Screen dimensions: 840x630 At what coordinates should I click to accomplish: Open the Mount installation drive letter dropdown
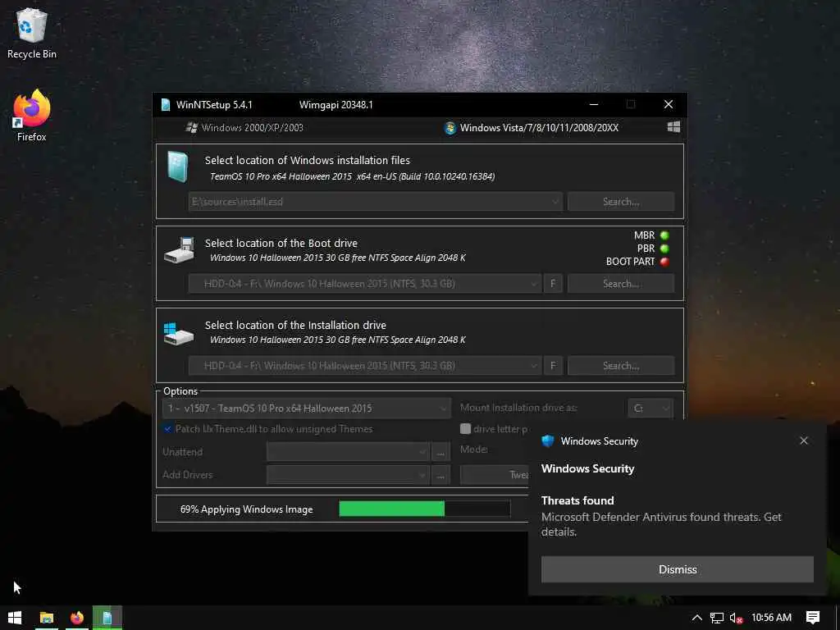(x=651, y=409)
